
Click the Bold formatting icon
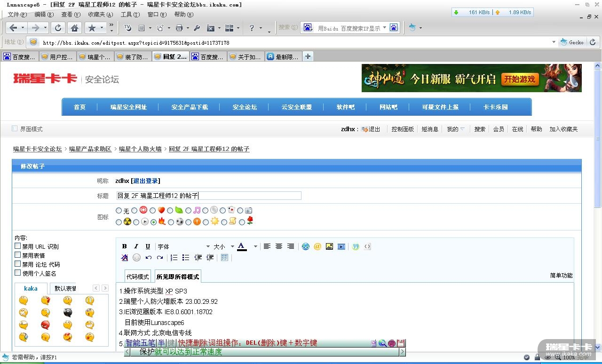pos(125,246)
